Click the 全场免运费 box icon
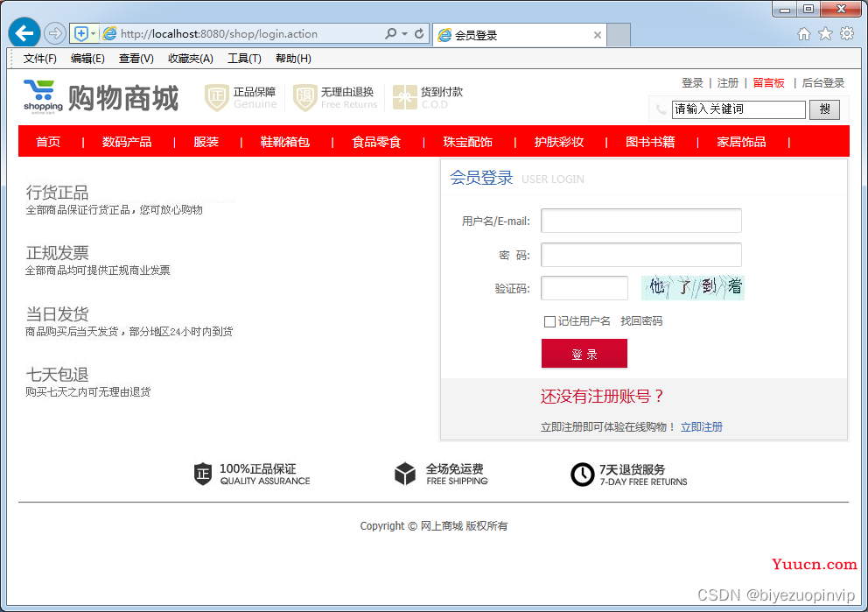This screenshot has height=612, width=868. 404,474
